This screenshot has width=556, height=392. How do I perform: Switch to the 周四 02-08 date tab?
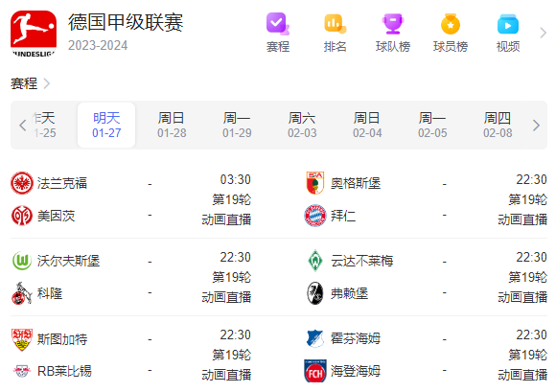[x=498, y=126]
